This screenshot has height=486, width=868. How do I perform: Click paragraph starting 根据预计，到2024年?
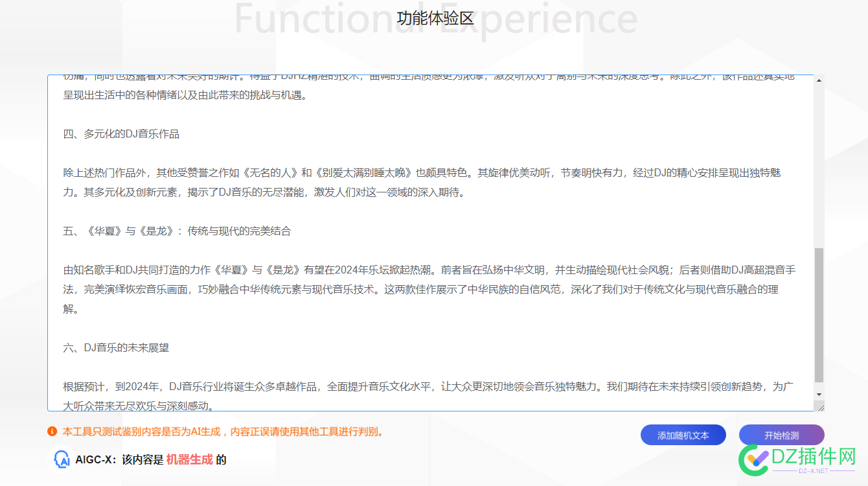(x=428, y=397)
